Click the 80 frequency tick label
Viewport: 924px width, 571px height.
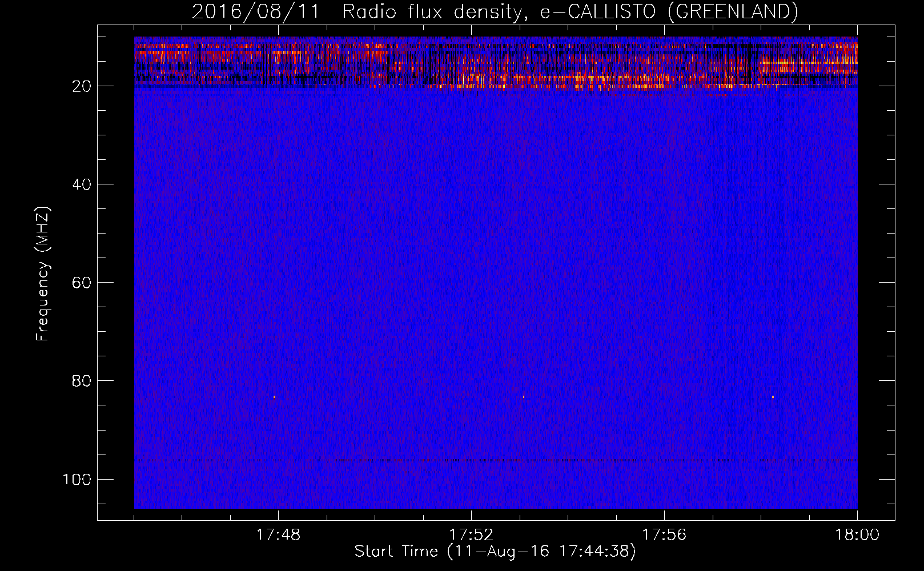click(x=82, y=381)
